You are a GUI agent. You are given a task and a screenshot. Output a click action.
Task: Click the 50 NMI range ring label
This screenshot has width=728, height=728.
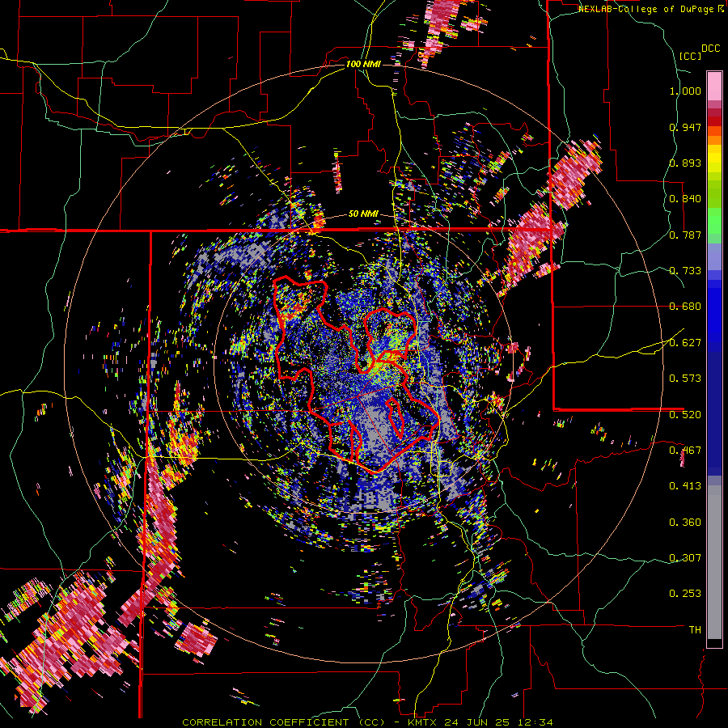coord(363,214)
